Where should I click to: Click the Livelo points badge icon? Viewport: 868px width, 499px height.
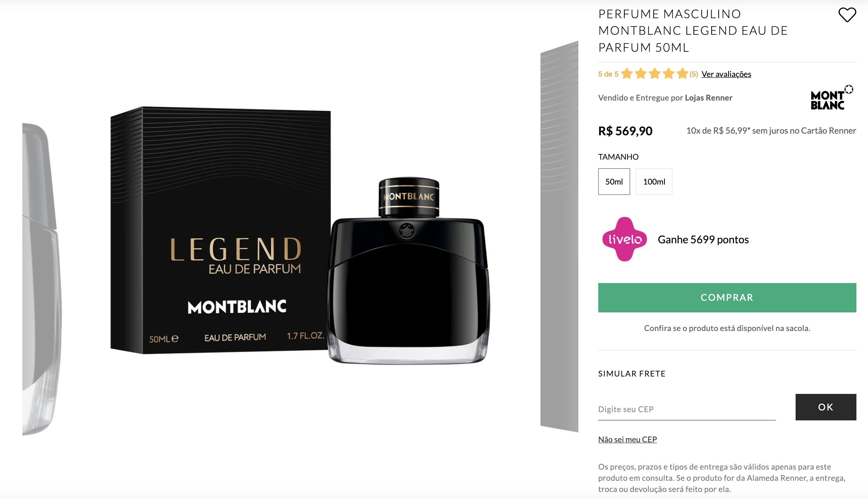click(x=624, y=239)
